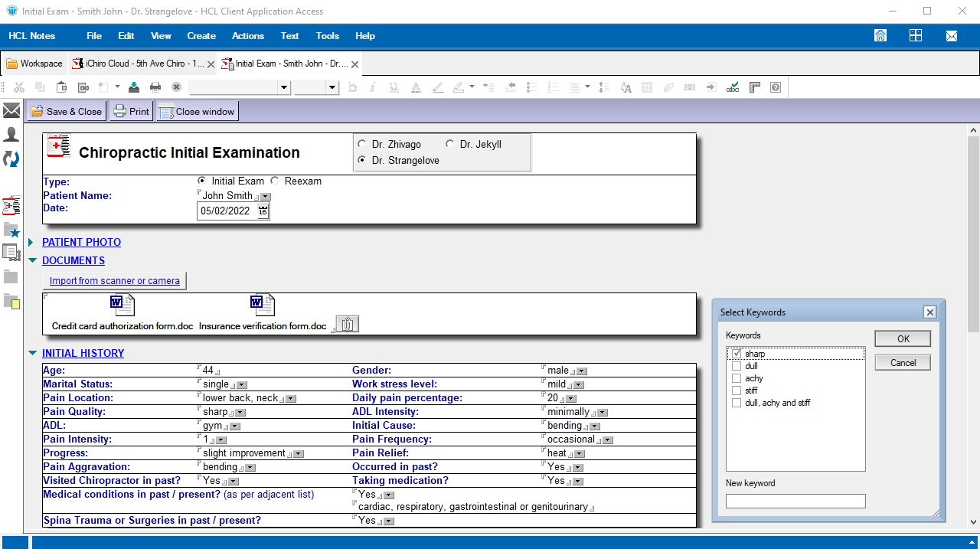Image resolution: width=980 pixels, height=549 pixels.
Task: Select the Reexam type option
Action: point(275,181)
